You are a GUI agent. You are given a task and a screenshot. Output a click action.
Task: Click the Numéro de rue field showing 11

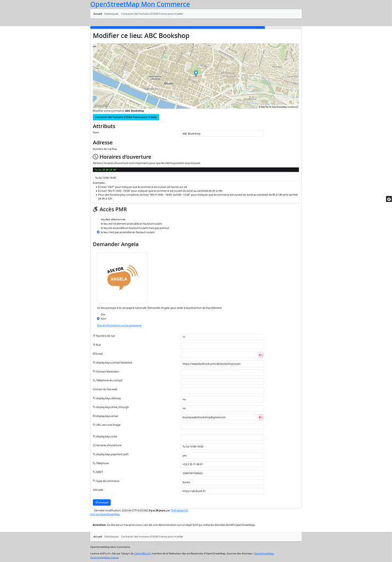[222, 337]
